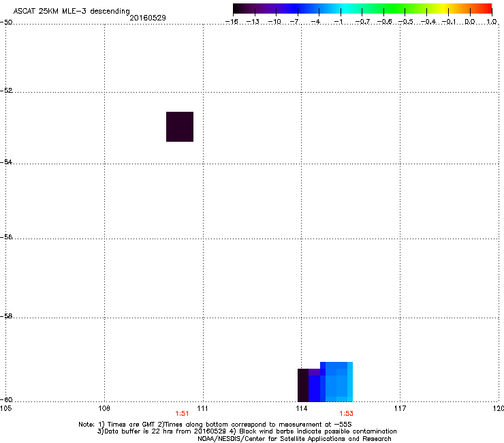Click the latitude label '-54'
Image resolution: width=504 pixels, height=443 pixels.
(x=6, y=162)
